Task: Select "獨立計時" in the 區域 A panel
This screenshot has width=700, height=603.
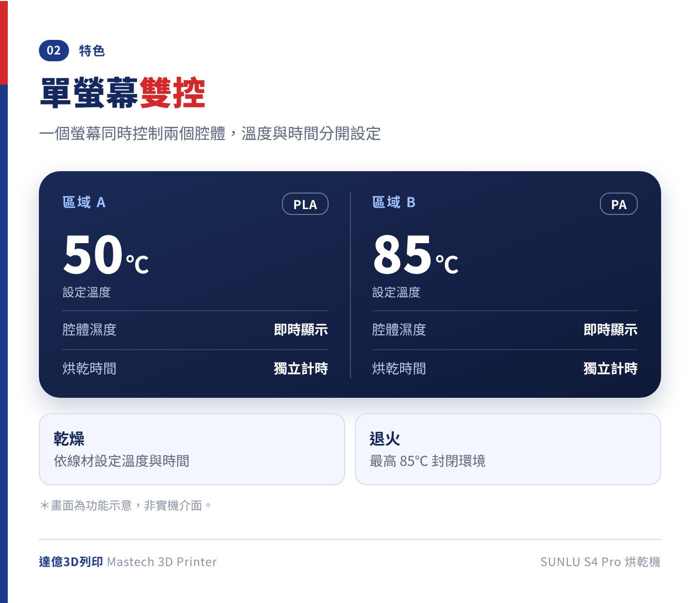Action: pyautogui.click(x=301, y=369)
